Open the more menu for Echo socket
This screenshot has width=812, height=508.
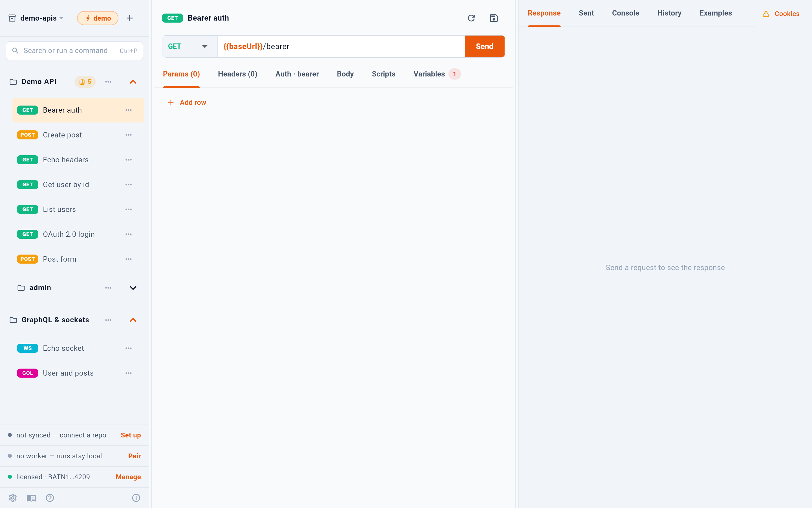pos(129,349)
